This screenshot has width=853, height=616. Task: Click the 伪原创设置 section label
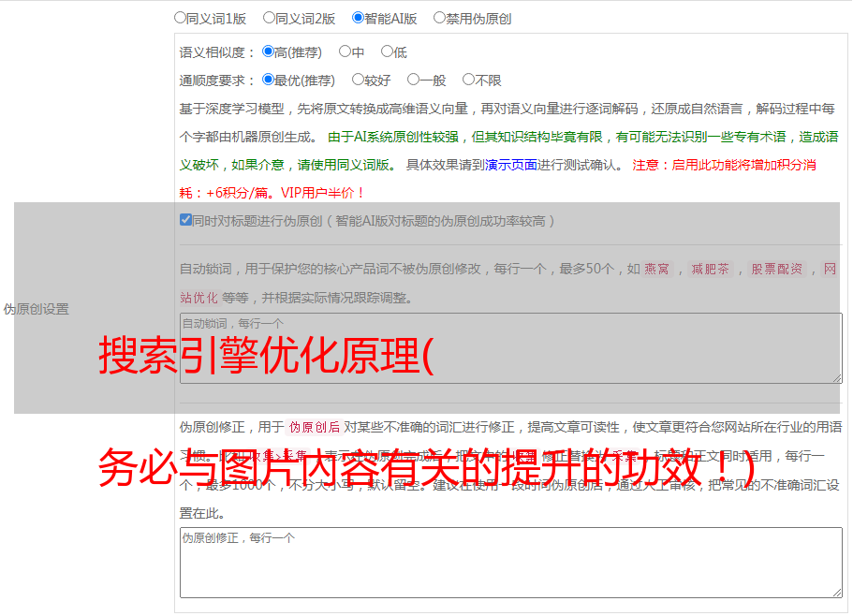coord(36,309)
